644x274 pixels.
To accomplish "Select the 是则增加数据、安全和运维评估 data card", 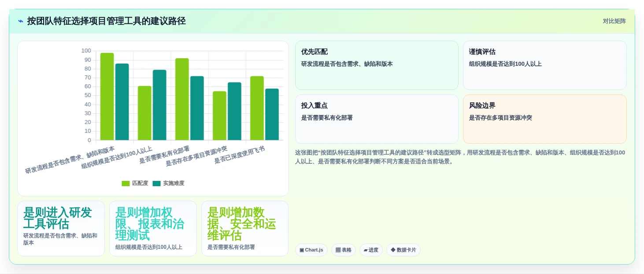I will 245,229.
